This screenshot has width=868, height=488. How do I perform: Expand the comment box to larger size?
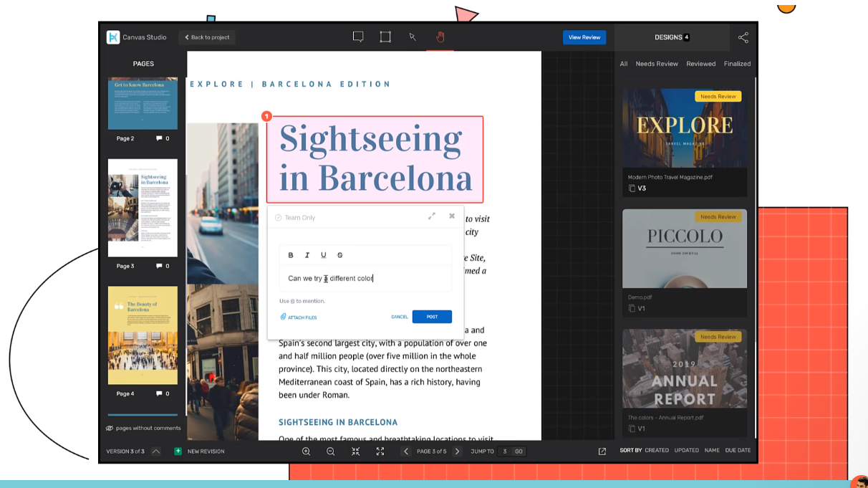pyautogui.click(x=431, y=216)
